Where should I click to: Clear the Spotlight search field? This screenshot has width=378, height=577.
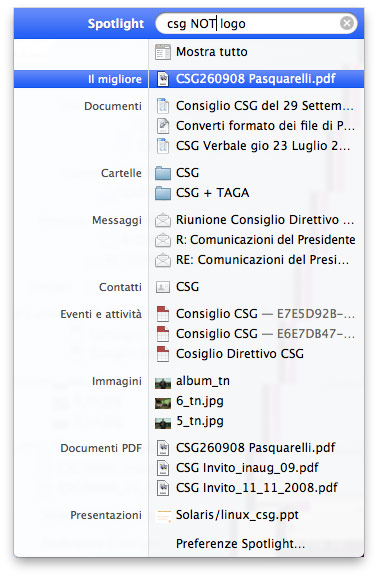point(347,24)
